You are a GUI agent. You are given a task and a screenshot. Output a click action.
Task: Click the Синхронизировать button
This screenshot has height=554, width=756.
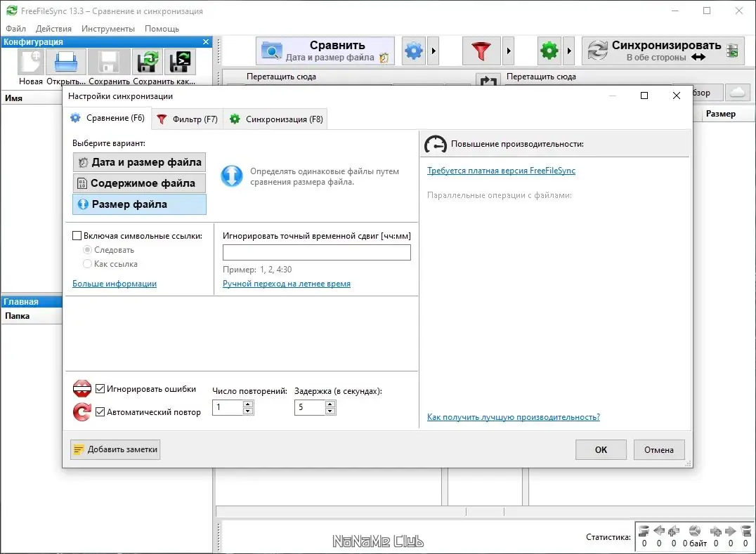point(663,51)
